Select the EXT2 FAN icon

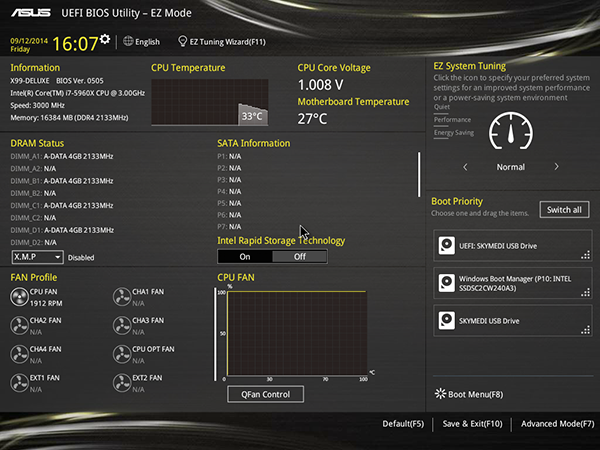(x=122, y=383)
